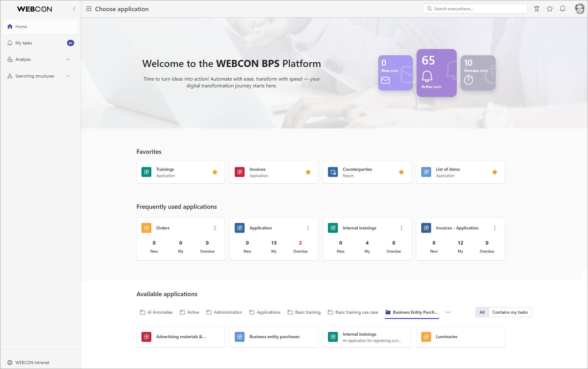Open the 10 Overdue tasks tile
Screen dimensions: 588x369
click(478, 73)
